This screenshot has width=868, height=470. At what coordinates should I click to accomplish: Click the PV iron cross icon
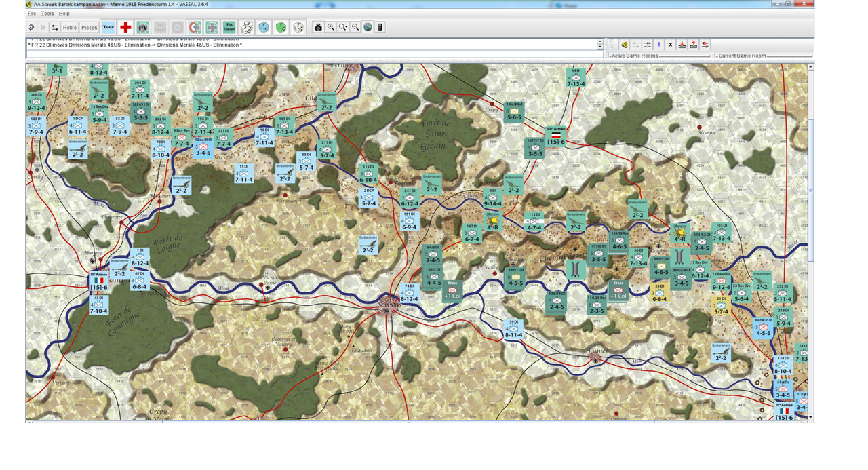tap(143, 27)
